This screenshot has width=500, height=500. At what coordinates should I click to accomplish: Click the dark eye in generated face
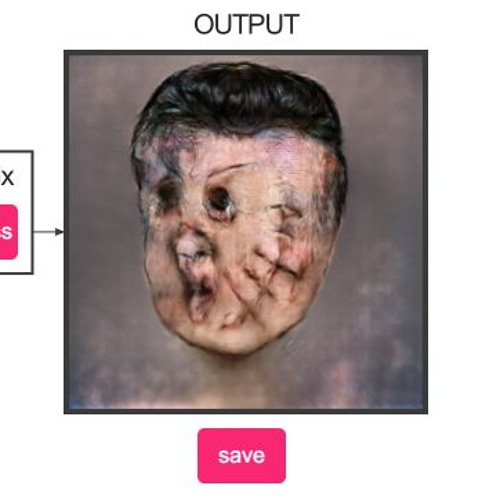(x=218, y=197)
